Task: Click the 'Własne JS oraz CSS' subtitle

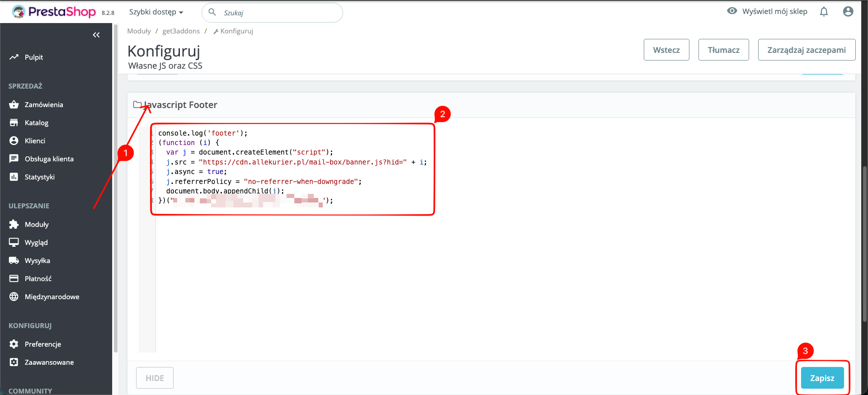Action: click(165, 66)
